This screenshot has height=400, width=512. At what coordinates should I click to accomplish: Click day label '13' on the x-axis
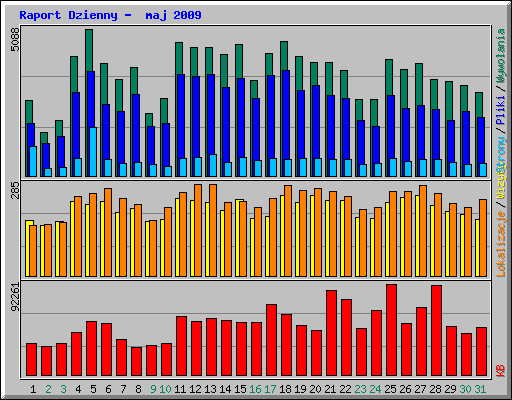[x=210, y=389]
